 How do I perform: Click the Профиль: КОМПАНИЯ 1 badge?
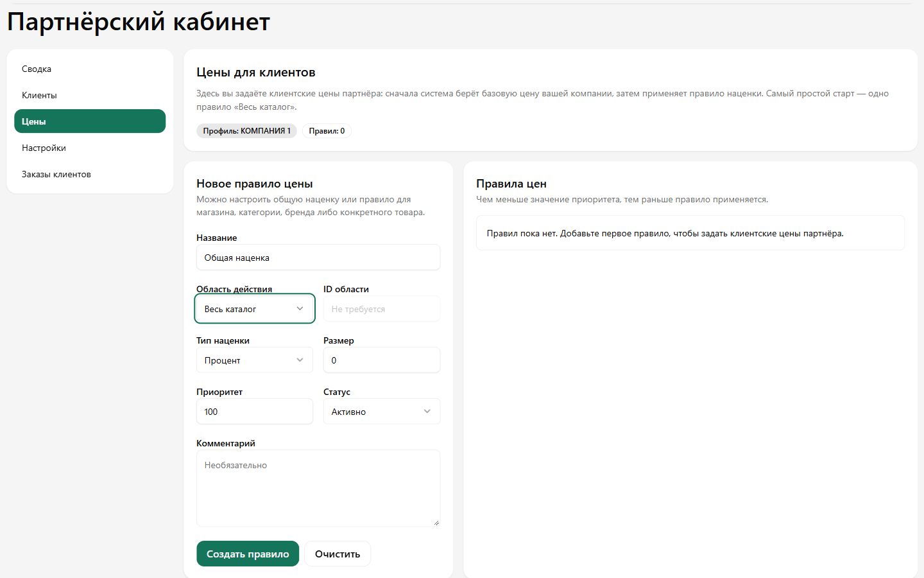point(246,131)
